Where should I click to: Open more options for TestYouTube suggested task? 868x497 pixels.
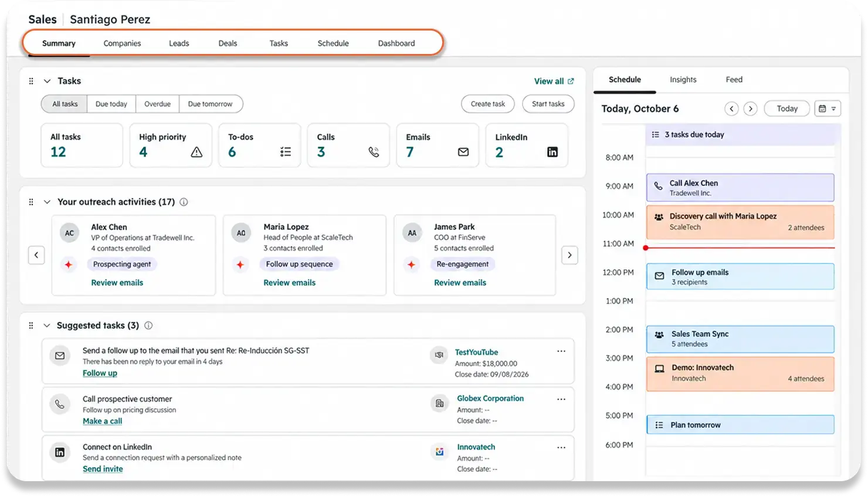[x=561, y=351]
